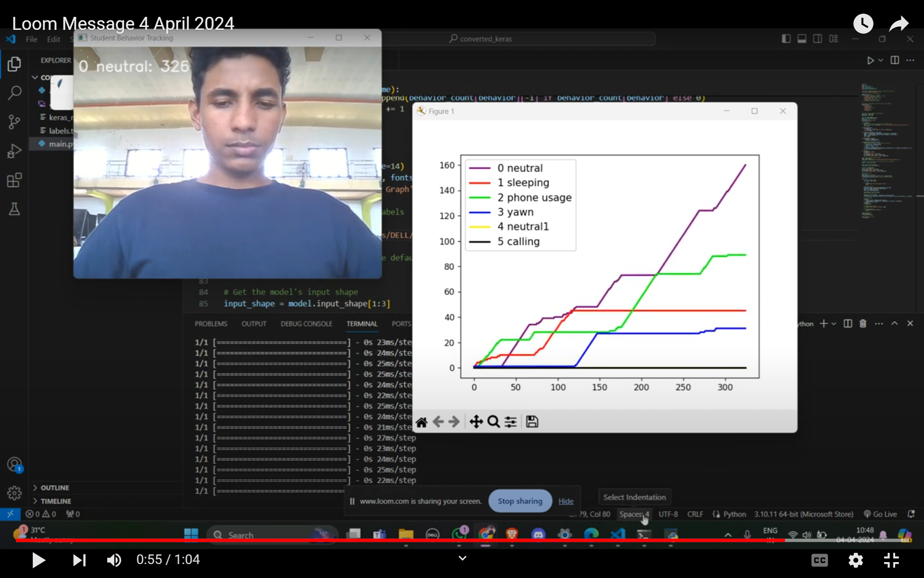Open Source Control in the VS Code sidebar
Viewport: 924px width, 578px height.
coord(14,122)
